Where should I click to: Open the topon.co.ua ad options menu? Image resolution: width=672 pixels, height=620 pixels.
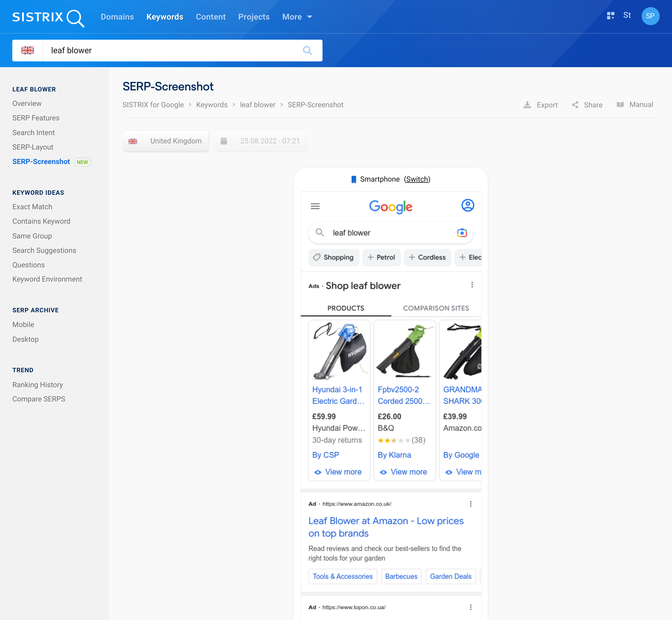click(x=471, y=607)
